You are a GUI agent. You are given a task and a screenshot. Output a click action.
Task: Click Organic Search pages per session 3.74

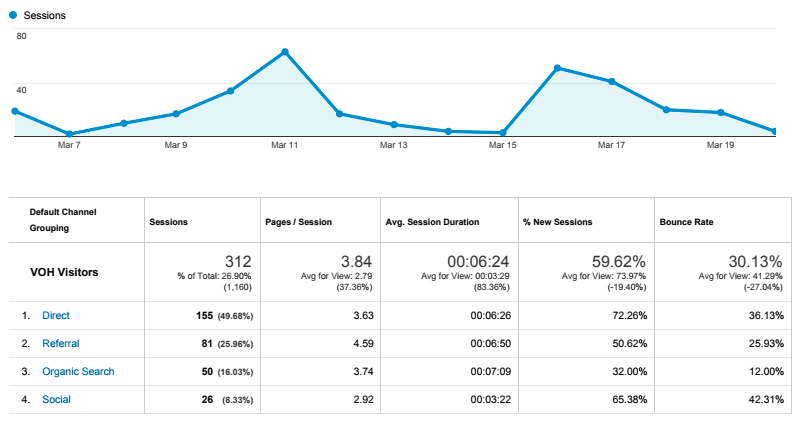coord(363,371)
